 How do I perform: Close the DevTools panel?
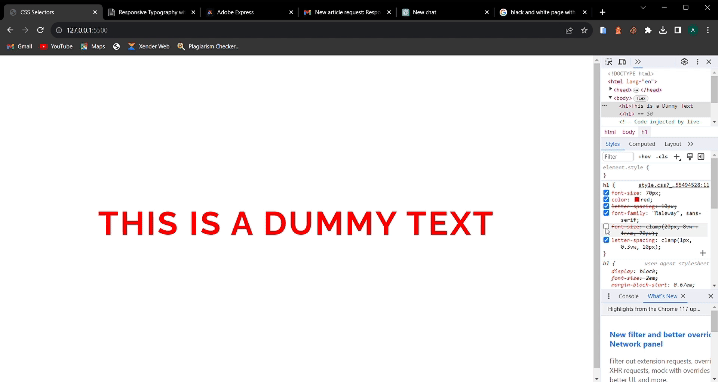pyautogui.click(x=709, y=62)
